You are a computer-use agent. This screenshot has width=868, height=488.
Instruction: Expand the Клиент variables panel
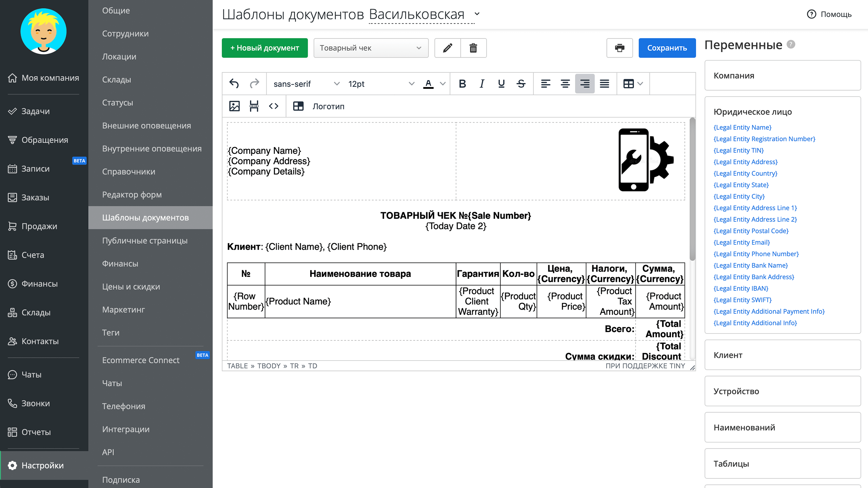pyautogui.click(x=783, y=355)
